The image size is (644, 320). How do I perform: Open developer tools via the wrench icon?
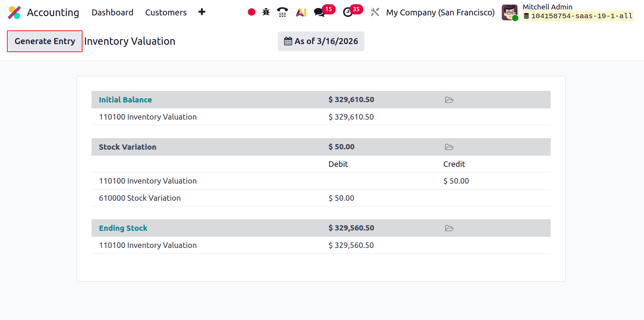tap(375, 12)
